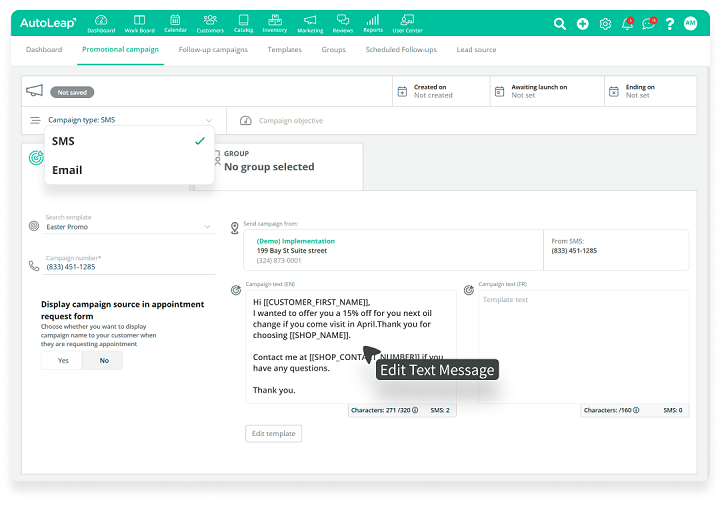The image size is (720, 516).
Task: Click the Edit template button
Action: click(x=273, y=433)
